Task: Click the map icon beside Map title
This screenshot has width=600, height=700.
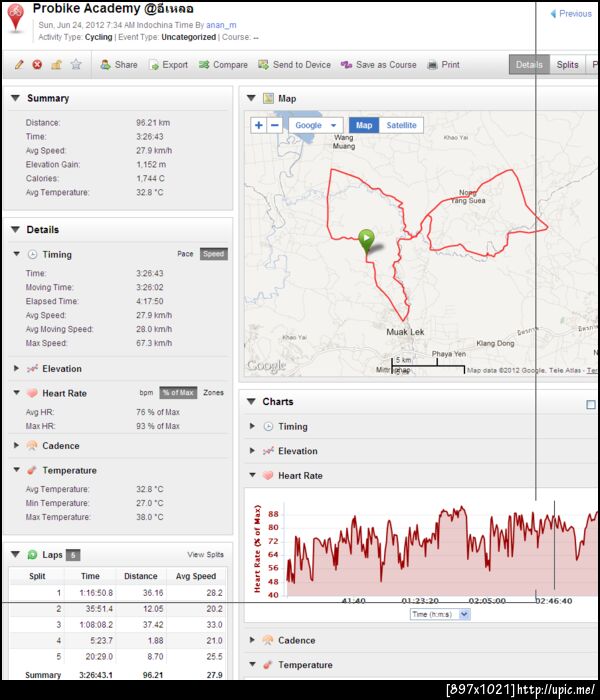Action: click(268, 98)
